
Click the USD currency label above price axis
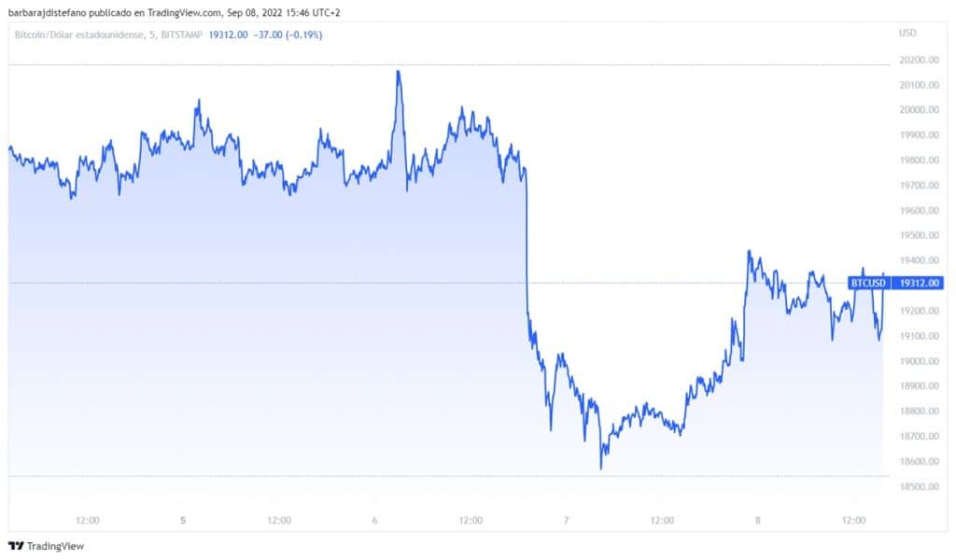pos(906,34)
